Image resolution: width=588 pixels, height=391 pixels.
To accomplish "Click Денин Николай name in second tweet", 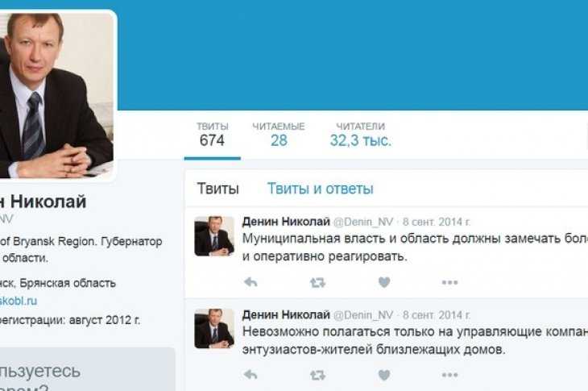I will (286, 314).
